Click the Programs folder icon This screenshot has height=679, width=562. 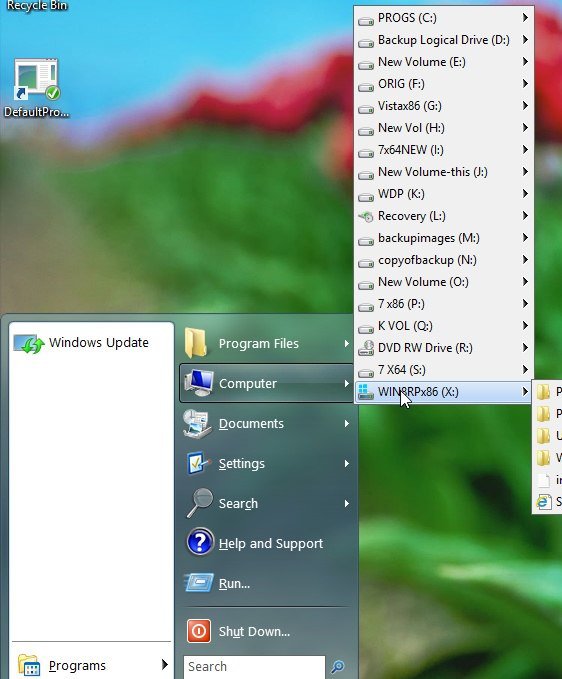pyautogui.click(x=29, y=665)
